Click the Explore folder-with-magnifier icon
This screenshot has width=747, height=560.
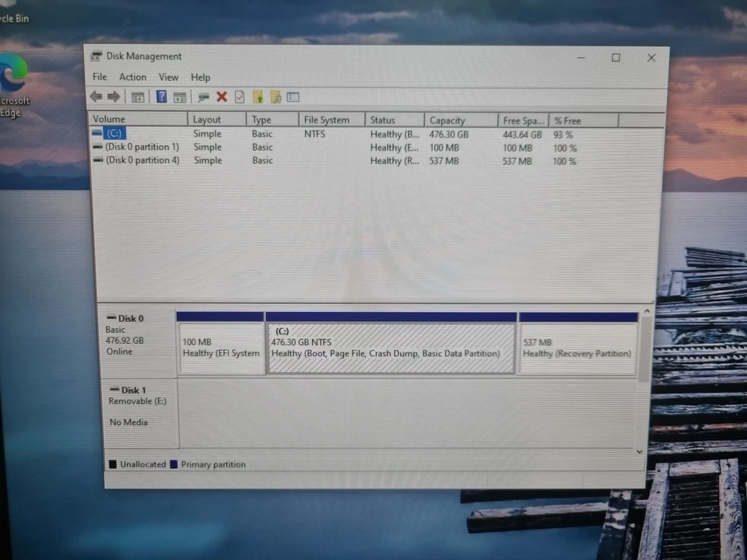coord(276,96)
